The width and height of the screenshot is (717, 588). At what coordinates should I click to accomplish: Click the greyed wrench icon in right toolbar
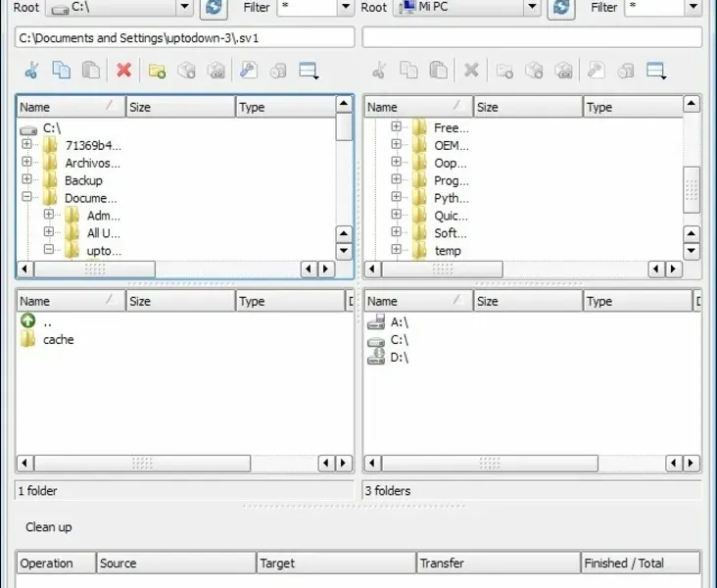[597, 71]
